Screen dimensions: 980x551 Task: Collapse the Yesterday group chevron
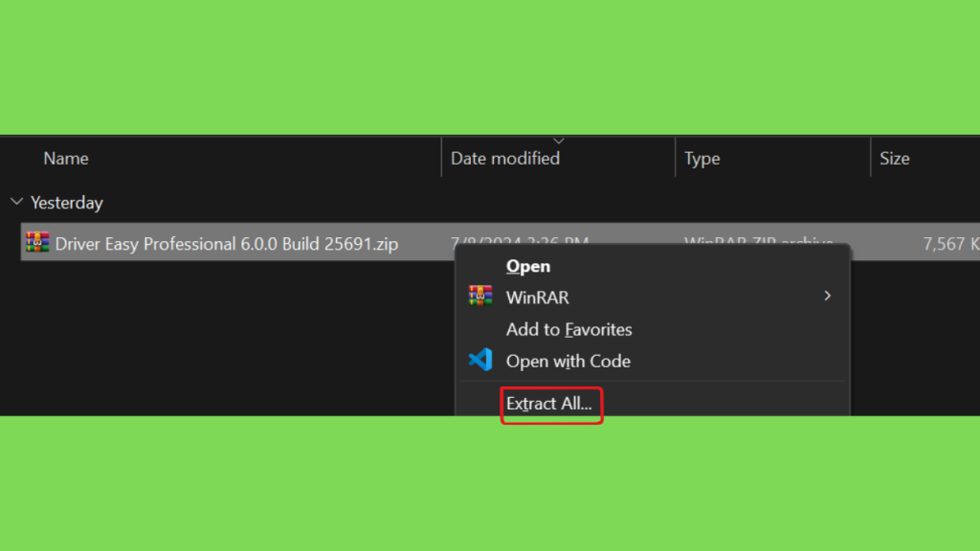click(x=17, y=202)
